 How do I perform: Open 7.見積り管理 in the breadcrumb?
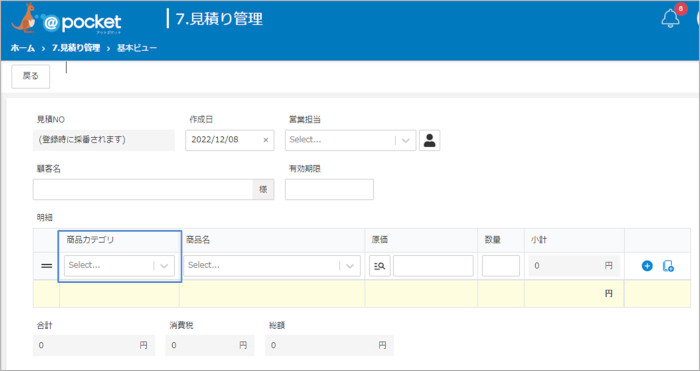[75, 48]
